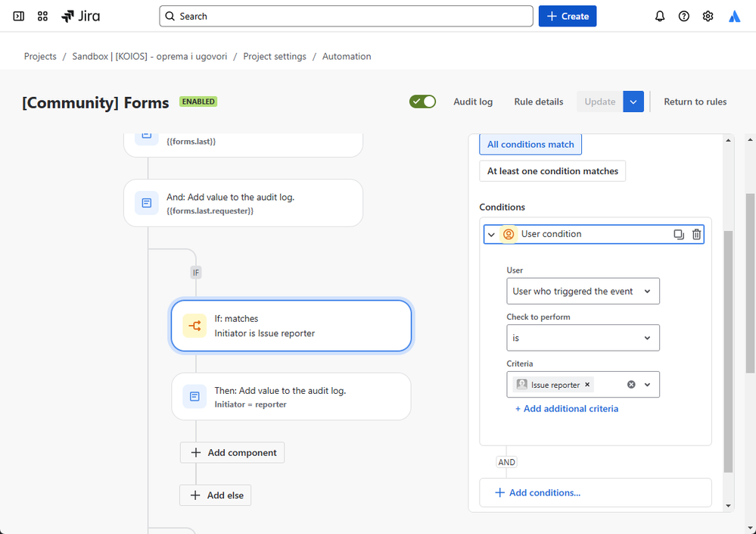
Task: Open the Criteria dropdown arrow
Action: point(648,385)
